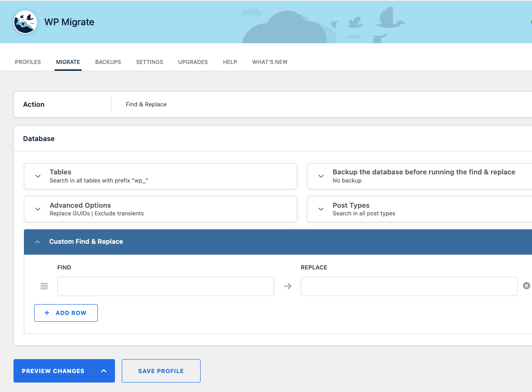Save the current profile
Viewport: 532px width, 392px height.
tap(161, 371)
